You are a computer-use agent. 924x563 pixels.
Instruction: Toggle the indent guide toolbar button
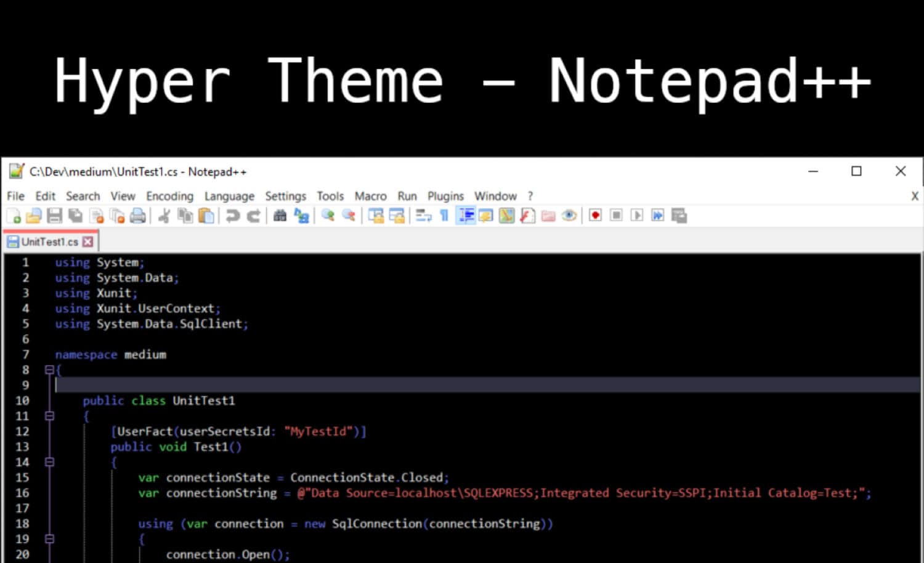click(x=466, y=216)
